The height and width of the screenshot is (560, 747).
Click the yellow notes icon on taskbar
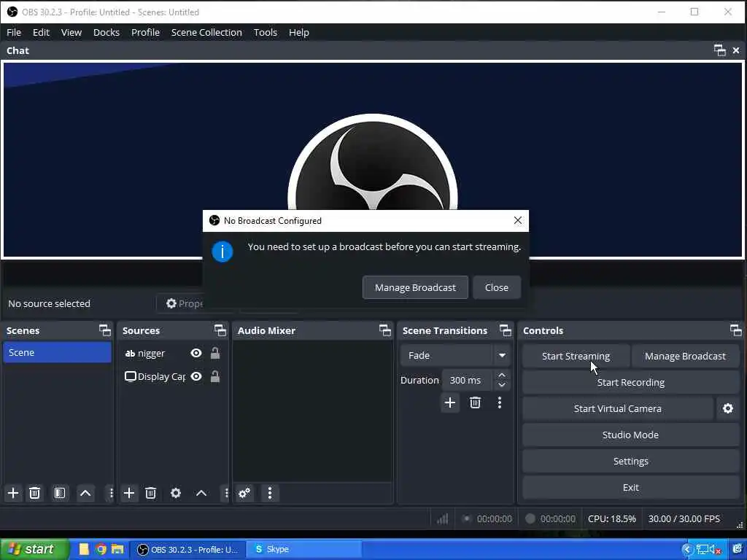pos(85,550)
